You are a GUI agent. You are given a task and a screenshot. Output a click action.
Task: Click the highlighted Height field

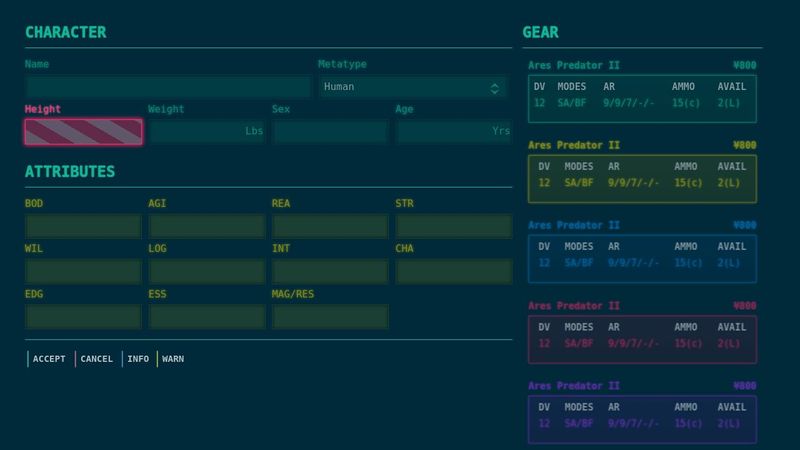click(x=83, y=132)
